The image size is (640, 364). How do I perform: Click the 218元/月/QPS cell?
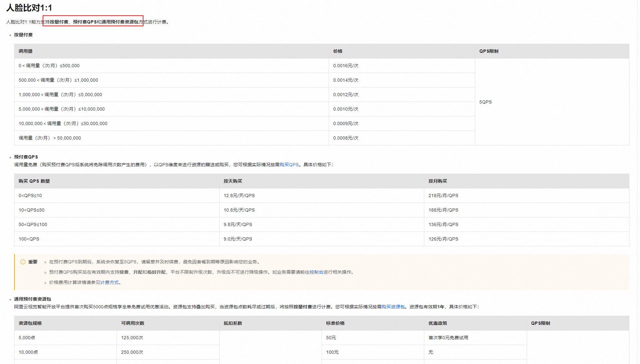(527, 196)
